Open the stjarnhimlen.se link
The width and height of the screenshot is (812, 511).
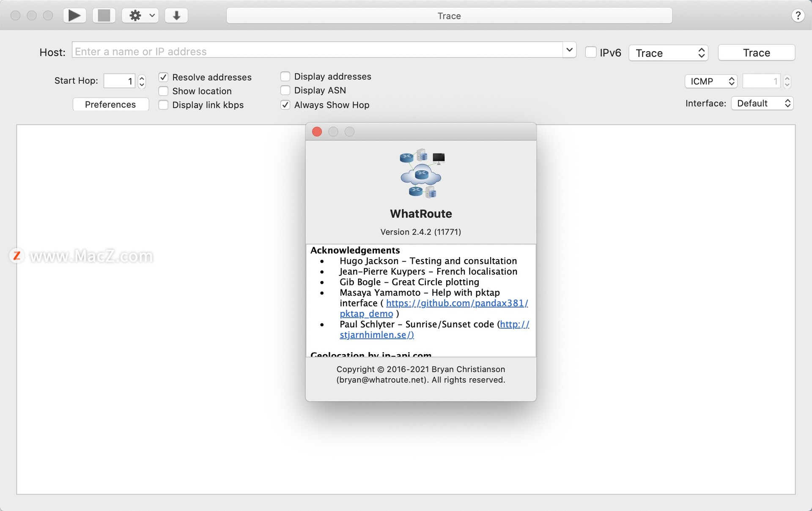377,335
